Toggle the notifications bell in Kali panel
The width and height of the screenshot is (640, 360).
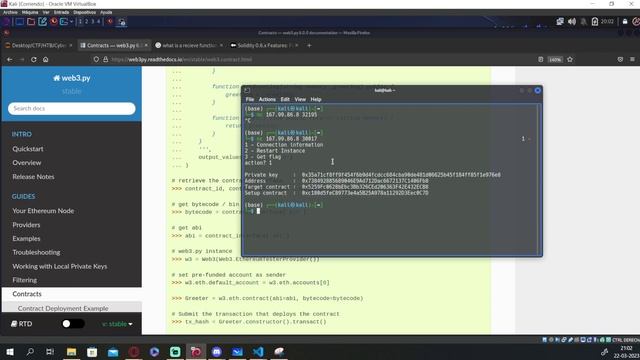click(x=584, y=22)
